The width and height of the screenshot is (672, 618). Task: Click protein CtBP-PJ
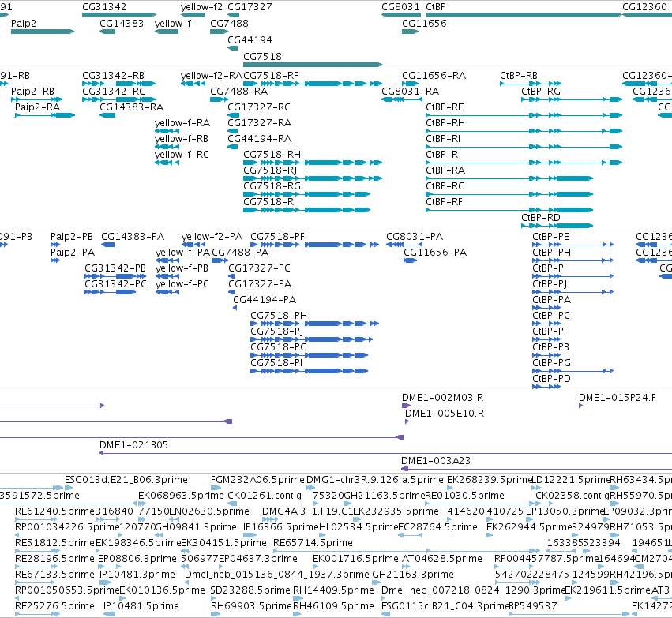pyautogui.click(x=550, y=284)
